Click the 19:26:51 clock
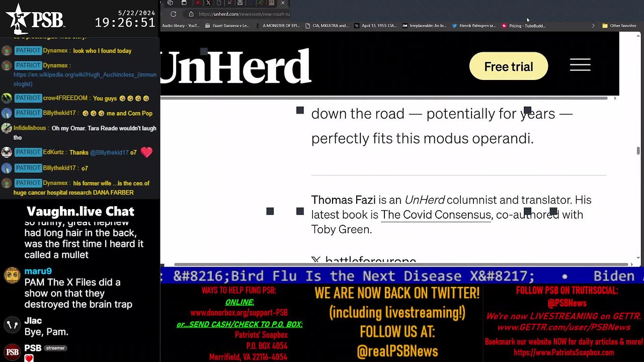The image size is (644, 362). (125, 23)
